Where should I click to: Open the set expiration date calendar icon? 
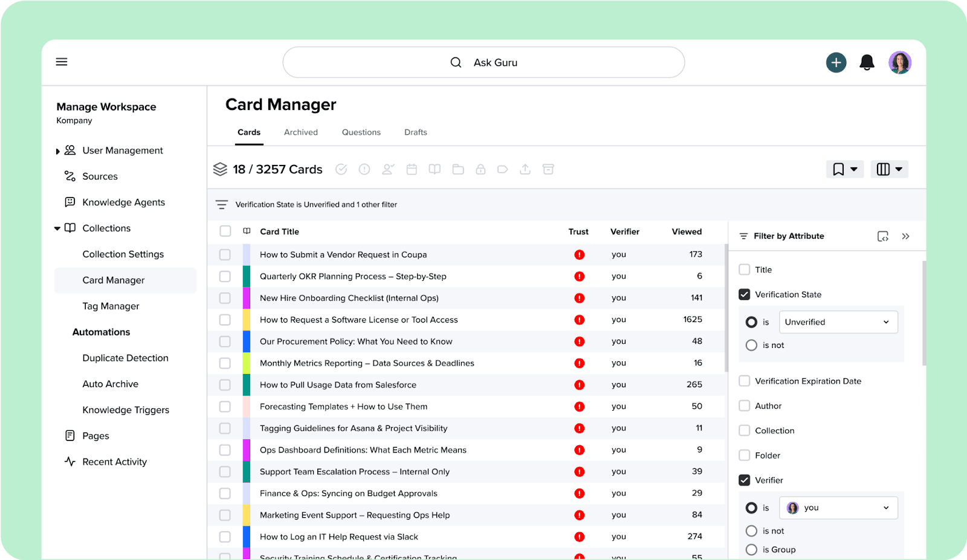tap(412, 169)
